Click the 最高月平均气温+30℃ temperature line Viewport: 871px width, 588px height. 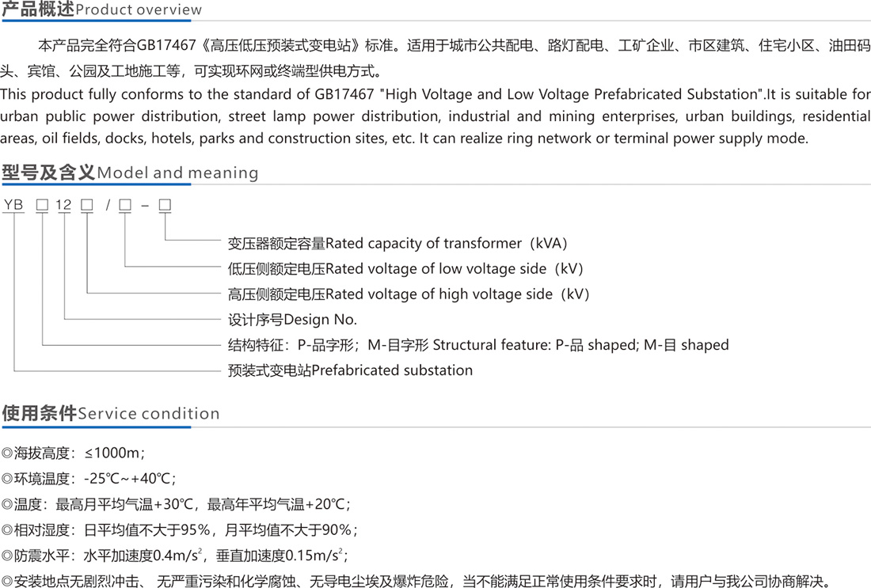pyautogui.click(x=176, y=504)
